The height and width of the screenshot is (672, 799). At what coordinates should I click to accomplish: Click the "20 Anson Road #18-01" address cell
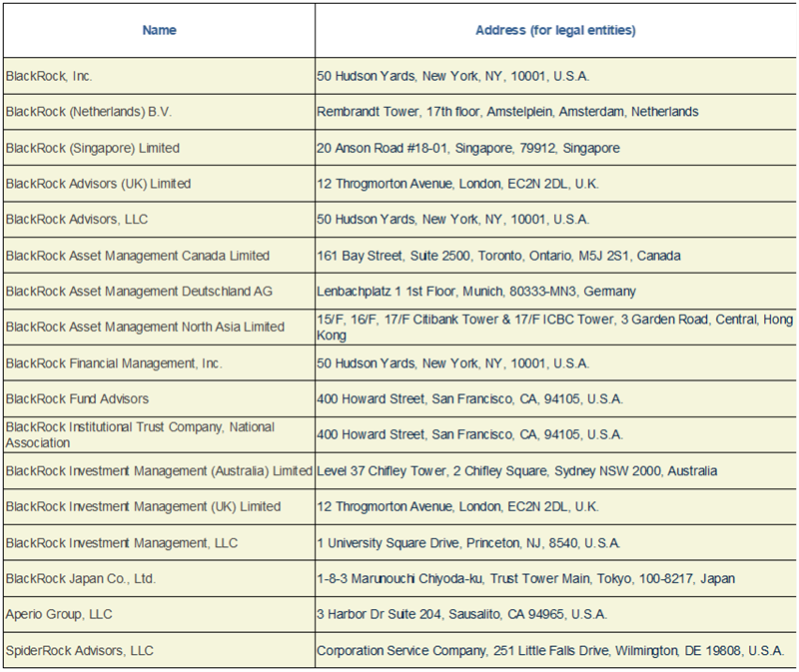pyautogui.click(x=555, y=148)
